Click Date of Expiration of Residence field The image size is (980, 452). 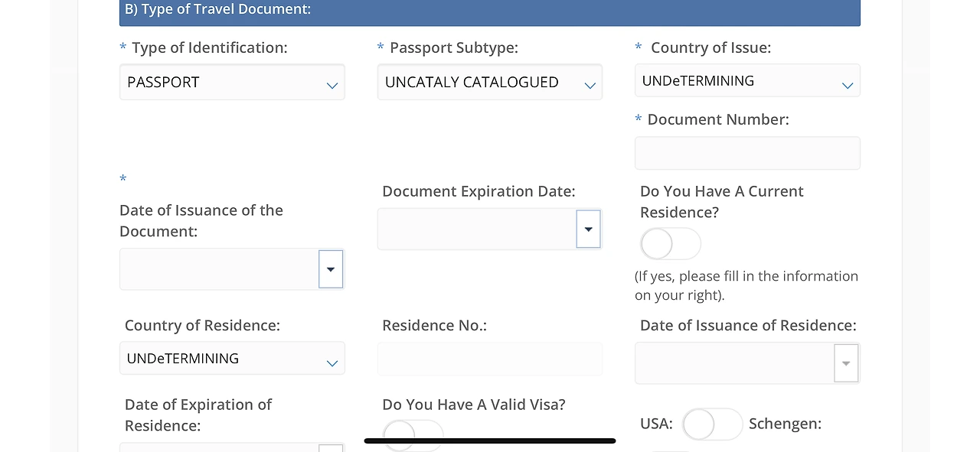point(218,447)
